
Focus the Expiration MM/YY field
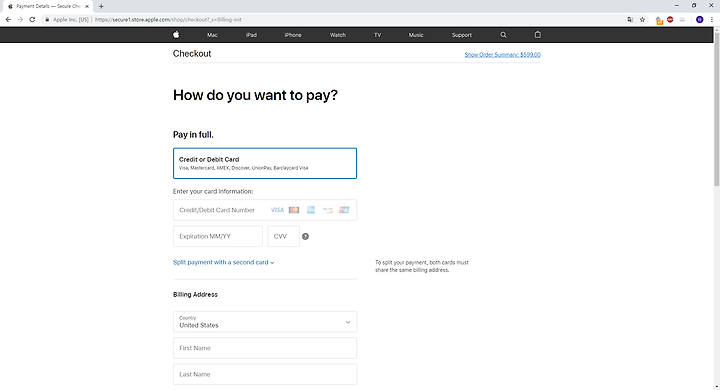click(x=218, y=236)
